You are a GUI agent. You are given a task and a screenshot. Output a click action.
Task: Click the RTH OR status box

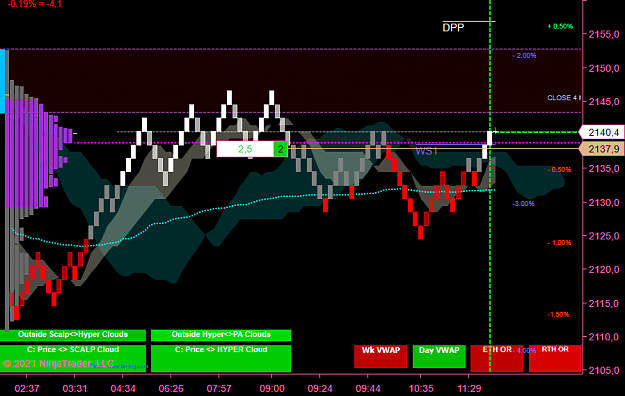[555, 358]
